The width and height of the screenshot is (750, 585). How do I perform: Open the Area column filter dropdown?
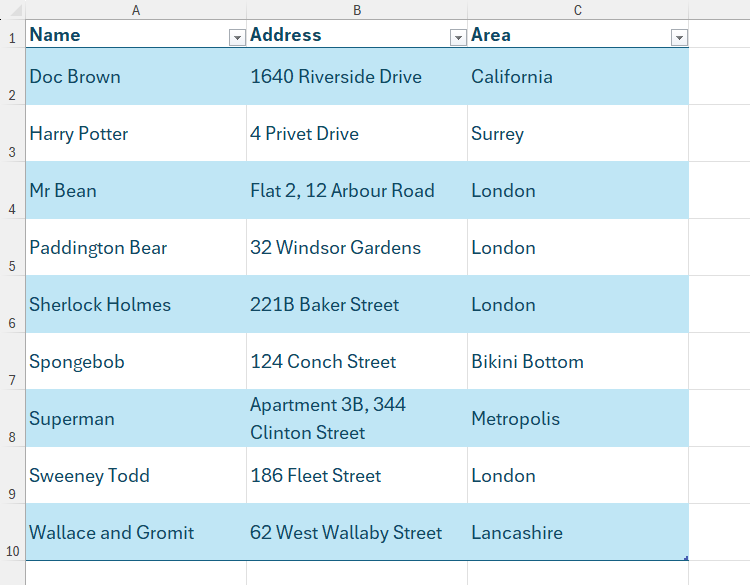click(x=679, y=37)
